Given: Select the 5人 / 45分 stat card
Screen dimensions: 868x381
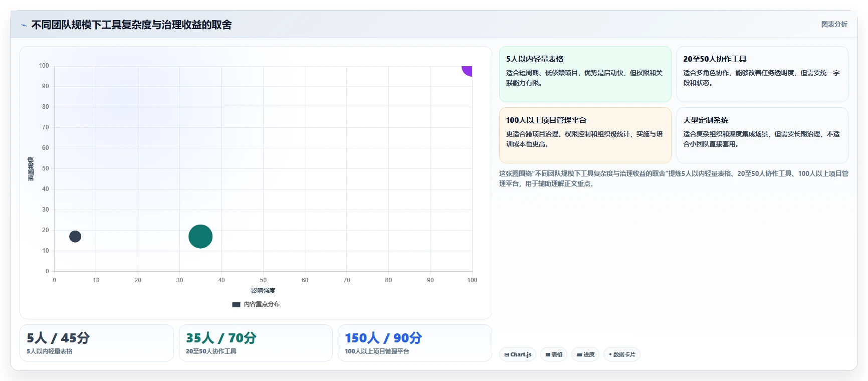Looking at the screenshot, I should (x=97, y=343).
